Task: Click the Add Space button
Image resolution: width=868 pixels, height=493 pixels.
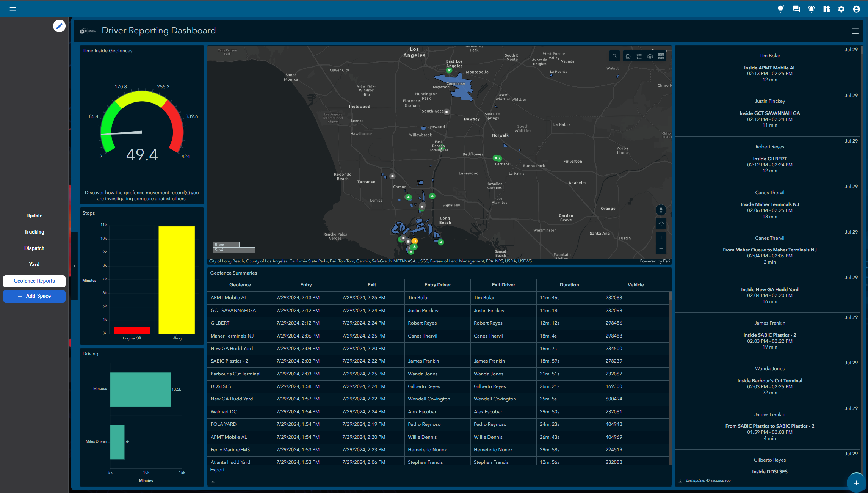Action: (34, 296)
